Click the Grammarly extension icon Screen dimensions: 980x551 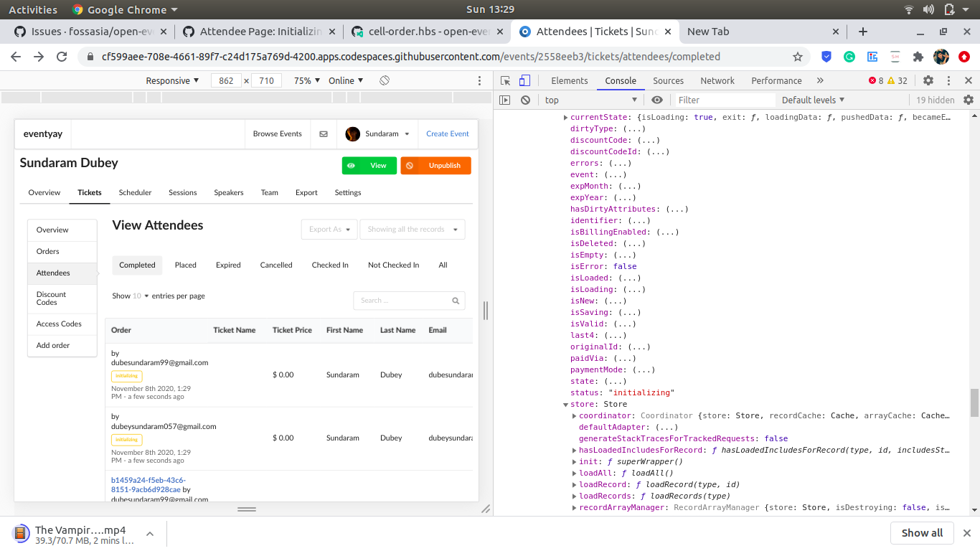coord(849,57)
